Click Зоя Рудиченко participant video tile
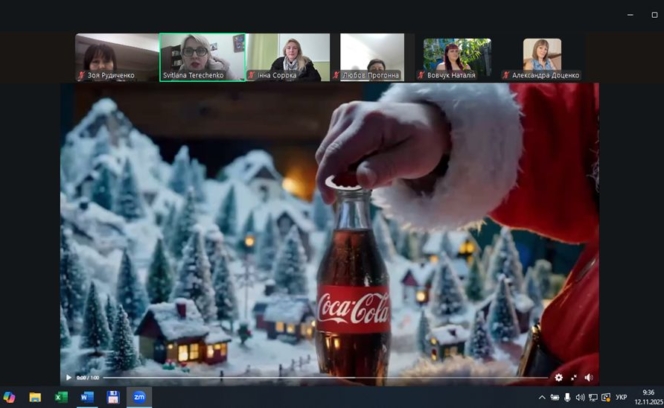Viewport: 664px width, 408px height. (116, 57)
